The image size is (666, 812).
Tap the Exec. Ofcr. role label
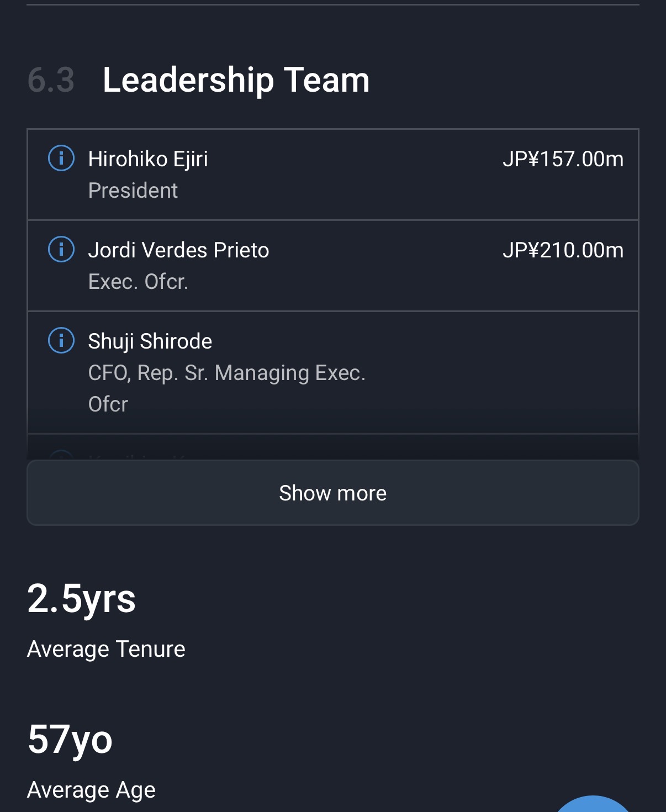(138, 282)
